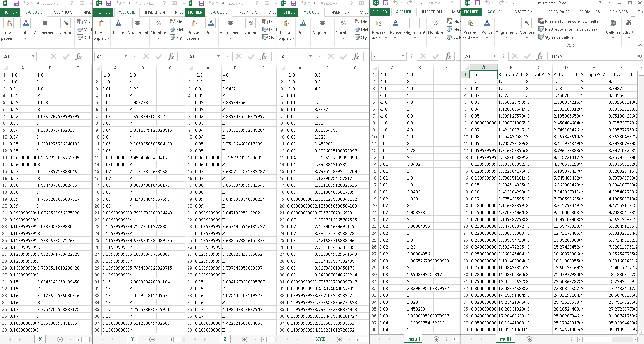Image resolution: width=644 pixels, height=344 pixels.
Task: Click the Save icon in multi.csv window
Action: click(477, 3)
